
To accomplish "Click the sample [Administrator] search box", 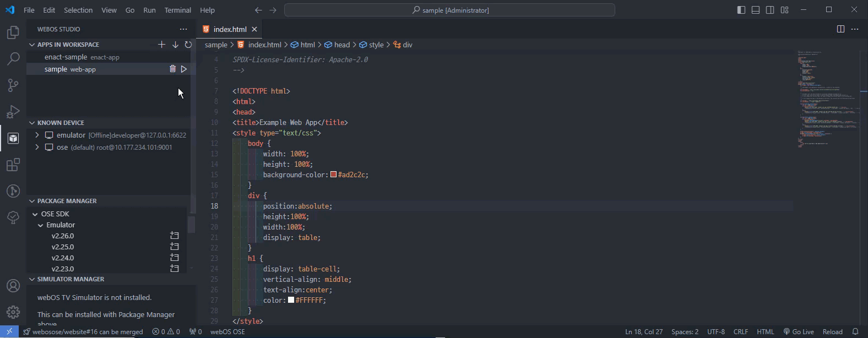I will click(449, 10).
